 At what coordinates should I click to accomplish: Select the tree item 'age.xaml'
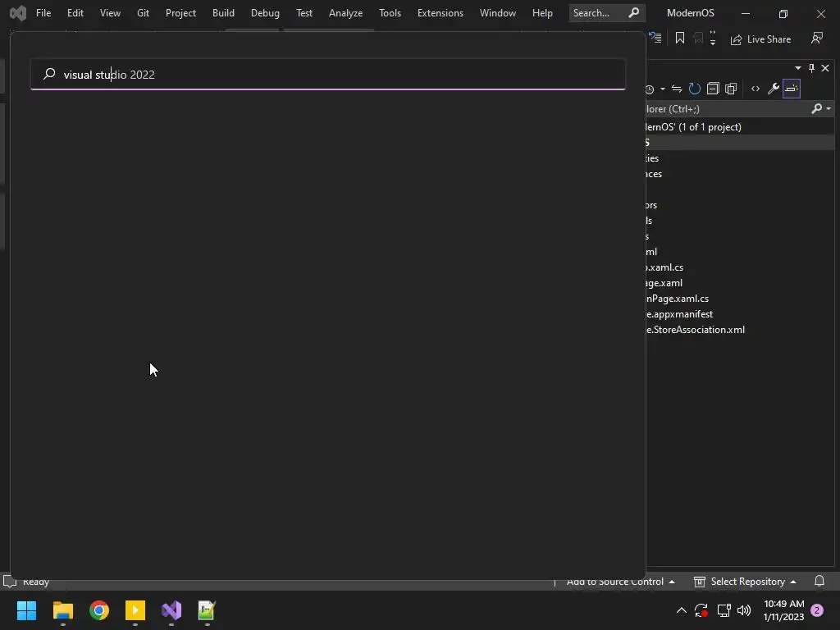click(x=664, y=283)
